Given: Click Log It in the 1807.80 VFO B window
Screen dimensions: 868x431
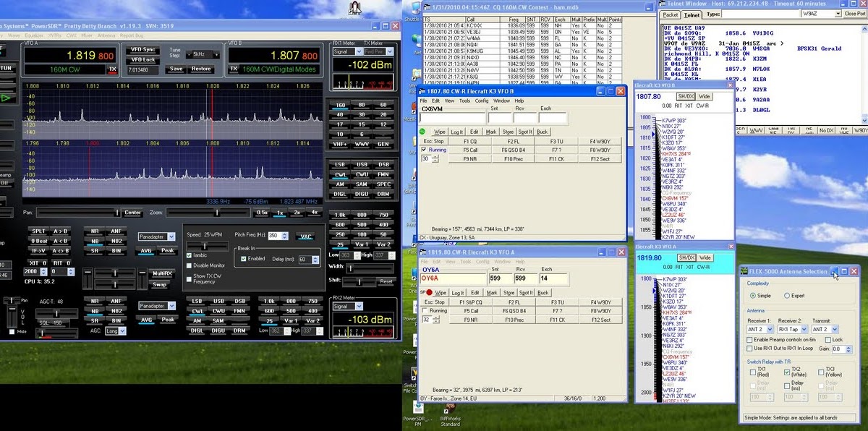Looking at the screenshot, I should point(456,132).
